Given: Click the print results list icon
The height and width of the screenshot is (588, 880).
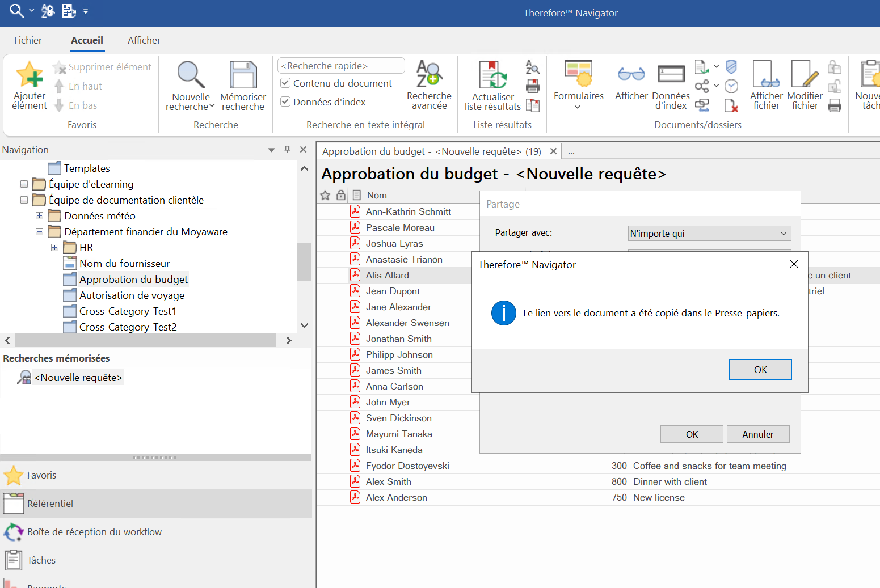Looking at the screenshot, I should (533, 86).
